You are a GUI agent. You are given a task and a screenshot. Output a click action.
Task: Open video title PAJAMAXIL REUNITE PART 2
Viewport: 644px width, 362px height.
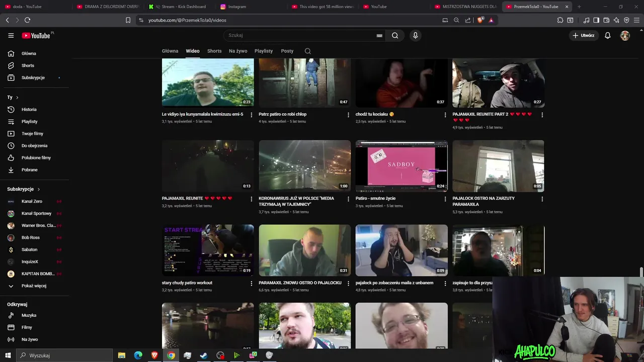pyautogui.click(x=492, y=117)
